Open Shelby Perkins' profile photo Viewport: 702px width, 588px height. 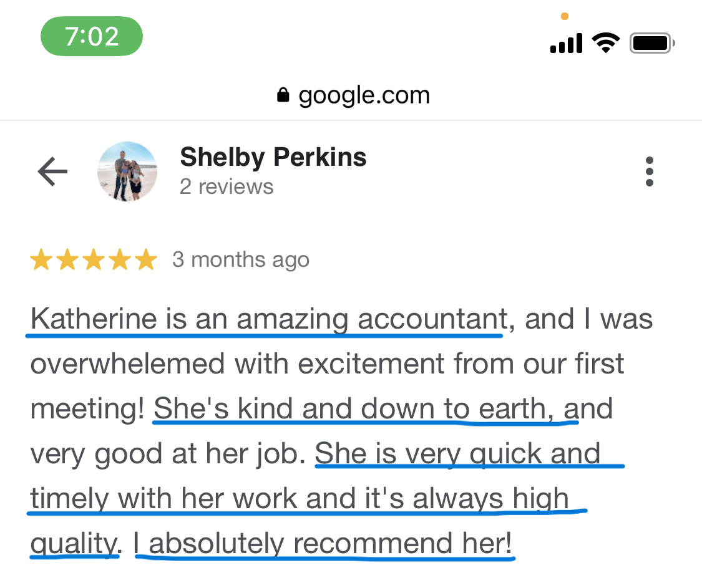(127, 171)
